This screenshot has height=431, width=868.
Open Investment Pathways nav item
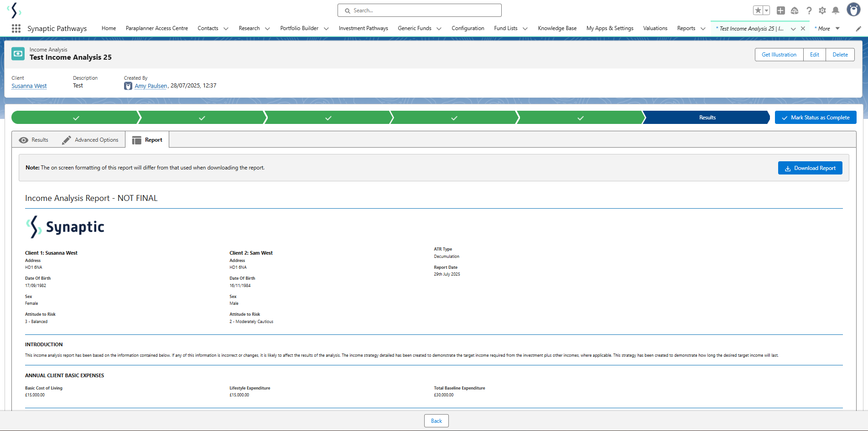click(364, 28)
